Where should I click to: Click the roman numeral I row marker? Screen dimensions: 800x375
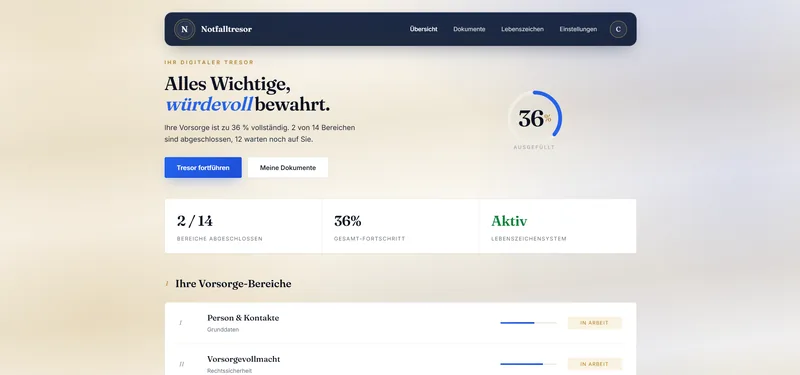point(180,323)
